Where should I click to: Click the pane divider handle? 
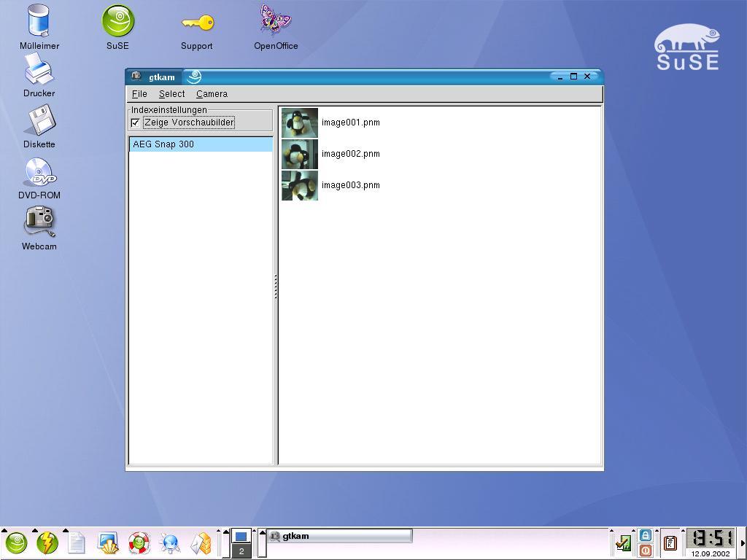click(x=275, y=286)
